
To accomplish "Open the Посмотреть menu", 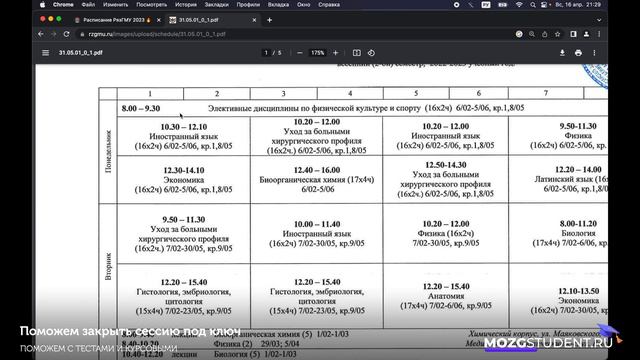I will click(151, 5).
